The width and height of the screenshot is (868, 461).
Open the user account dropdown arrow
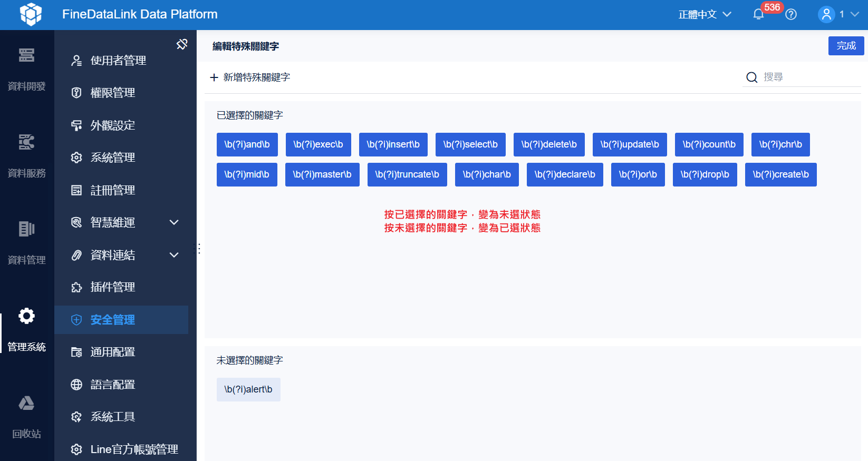pos(855,14)
